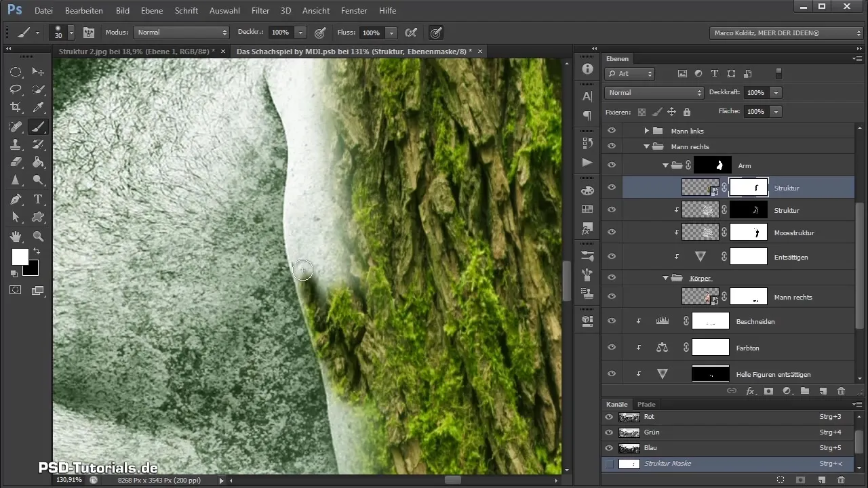Select the Hand tool
Image resolution: width=868 pixels, height=488 pixels.
[15, 237]
